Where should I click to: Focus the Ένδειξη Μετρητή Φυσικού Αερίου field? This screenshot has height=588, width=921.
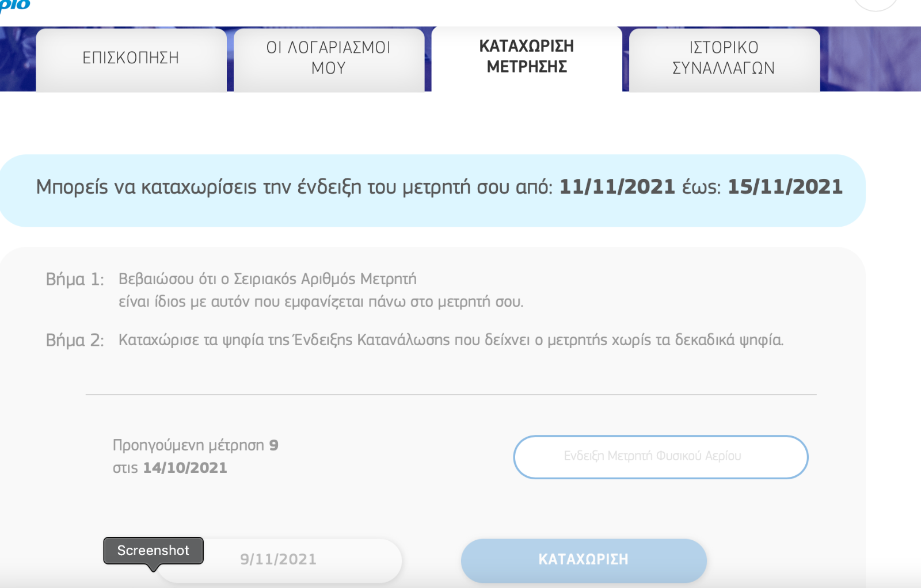661,457
